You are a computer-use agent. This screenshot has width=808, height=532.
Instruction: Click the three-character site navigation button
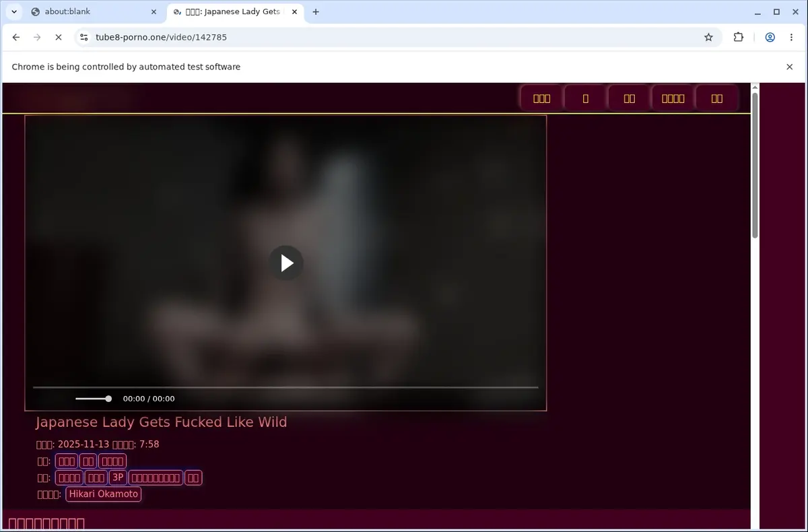click(x=541, y=98)
